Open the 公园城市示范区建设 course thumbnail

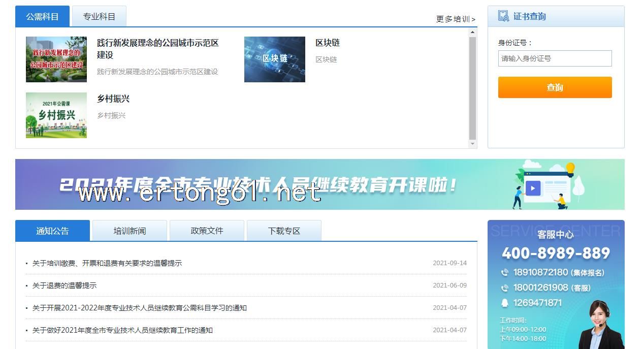[56, 59]
